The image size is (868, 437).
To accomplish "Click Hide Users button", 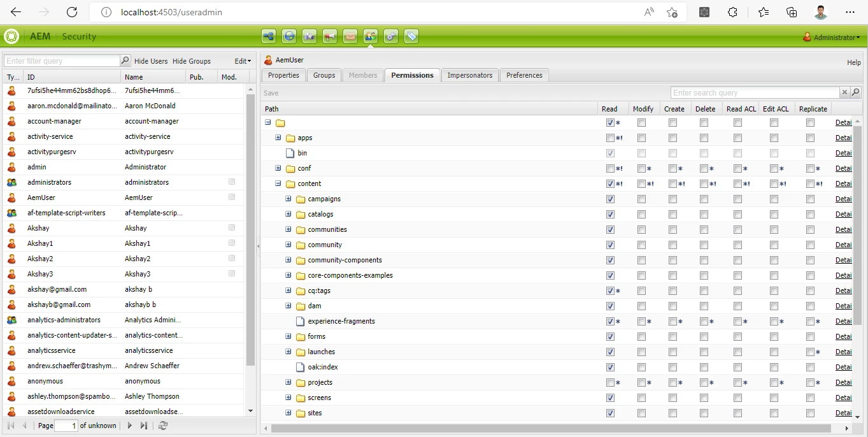I will pyautogui.click(x=151, y=61).
